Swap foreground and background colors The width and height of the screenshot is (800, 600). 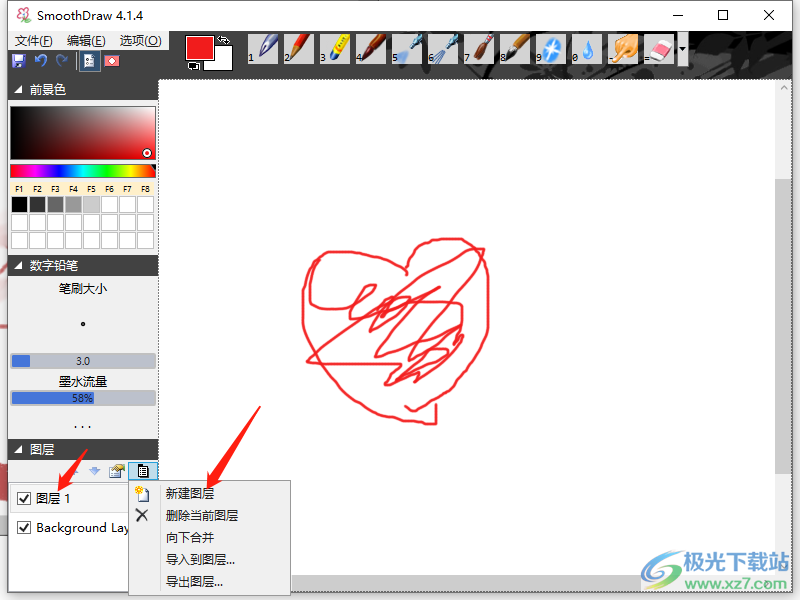click(223, 40)
